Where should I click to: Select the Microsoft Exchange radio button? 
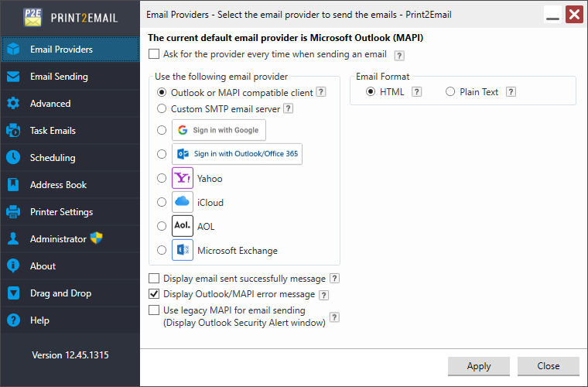[162, 250]
